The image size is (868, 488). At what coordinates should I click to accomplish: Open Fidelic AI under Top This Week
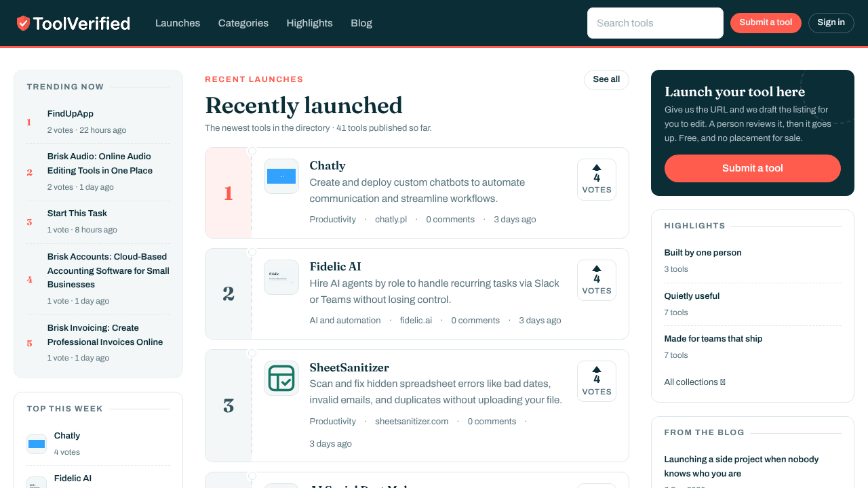[x=73, y=479]
